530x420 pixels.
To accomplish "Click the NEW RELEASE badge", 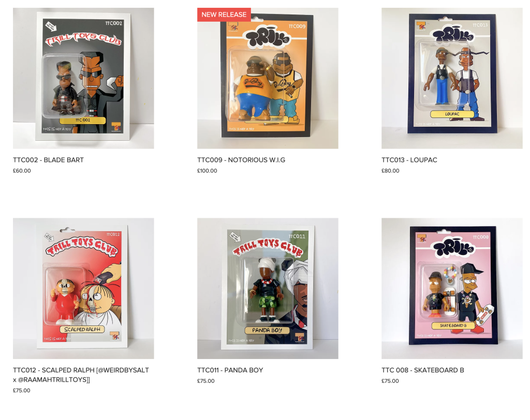I will pyautogui.click(x=224, y=14).
